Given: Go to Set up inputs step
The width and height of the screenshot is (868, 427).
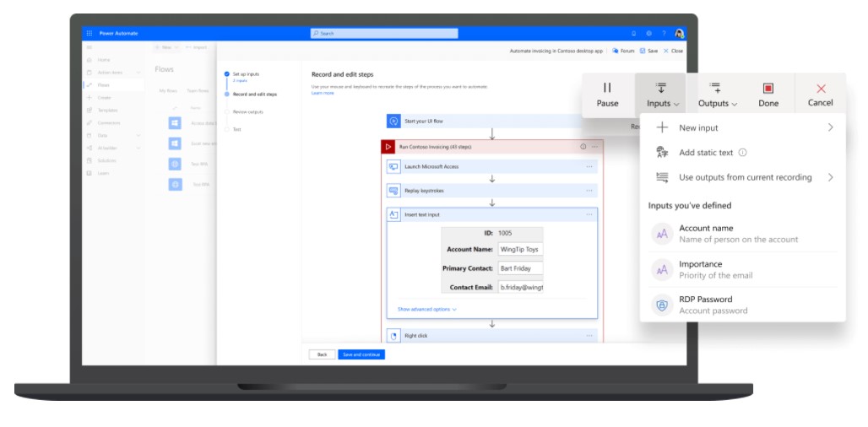Looking at the screenshot, I should 245,73.
